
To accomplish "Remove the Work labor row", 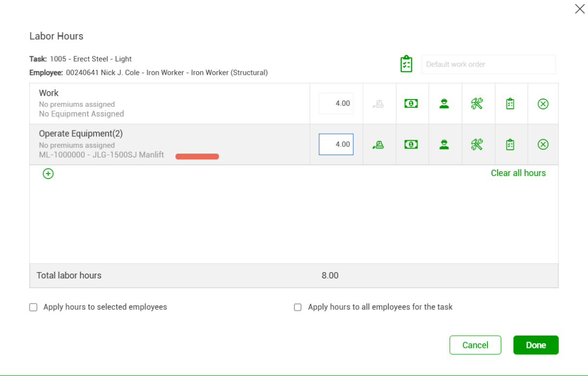I will coord(543,104).
